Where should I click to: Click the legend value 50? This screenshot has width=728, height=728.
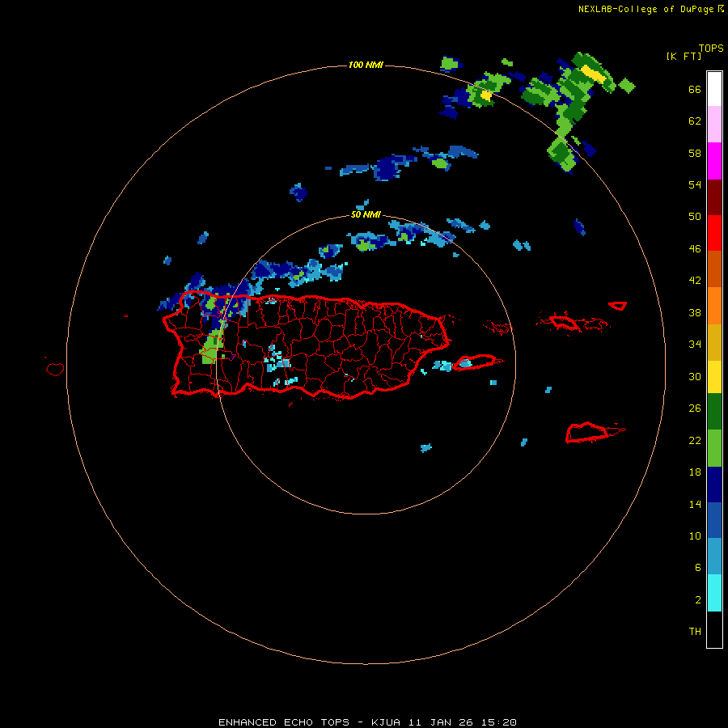(695, 216)
